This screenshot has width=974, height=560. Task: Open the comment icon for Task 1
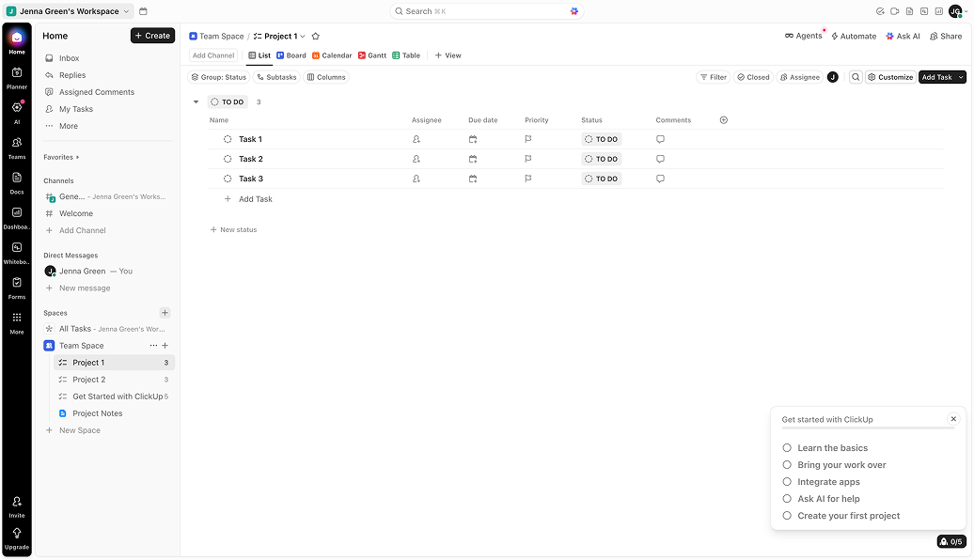coord(660,139)
